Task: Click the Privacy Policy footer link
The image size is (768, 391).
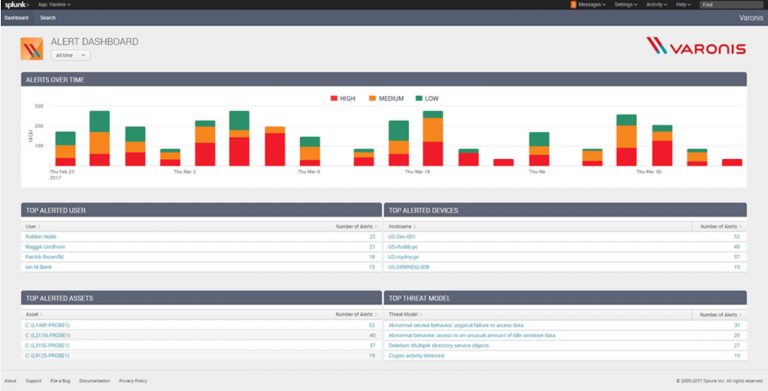Action: point(133,381)
